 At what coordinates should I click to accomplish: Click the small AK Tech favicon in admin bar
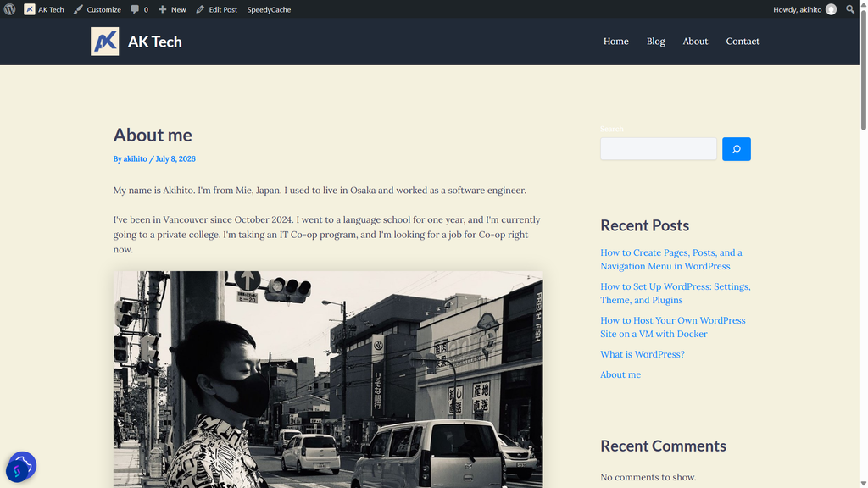[x=30, y=9]
